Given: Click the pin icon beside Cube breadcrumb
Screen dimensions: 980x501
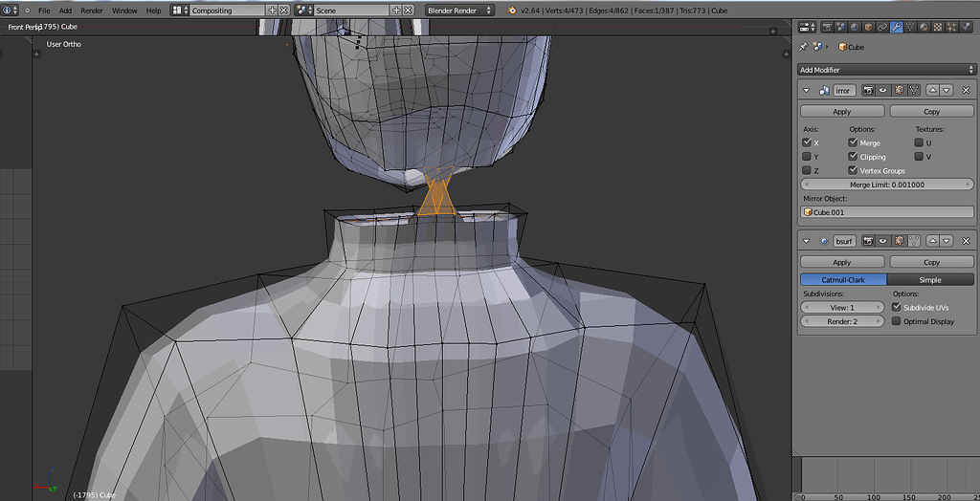Looking at the screenshot, I should coord(803,47).
